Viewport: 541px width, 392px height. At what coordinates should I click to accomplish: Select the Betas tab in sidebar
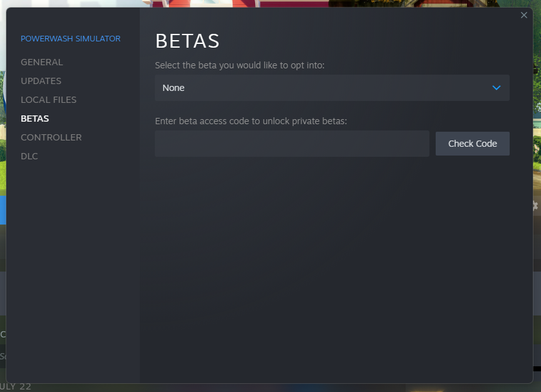[x=34, y=119]
